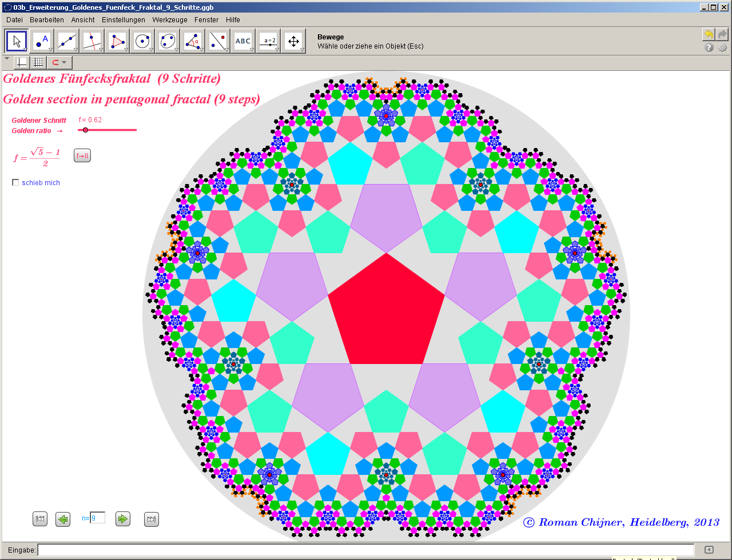The image size is (732, 560).
Task: Open the point capturing magnet dropdown
Action: pos(59,62)
